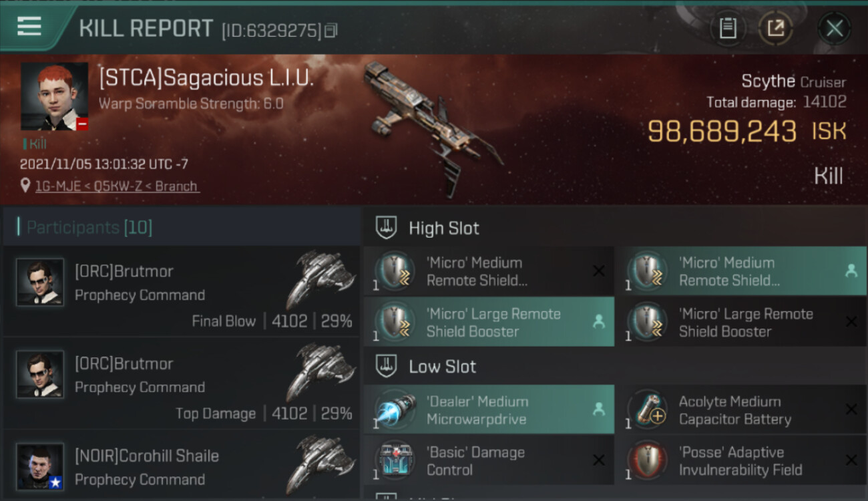Viewport: 868px width, 501px height.
Task: Open Sagacious L.I.U. character portrait
Action: pyautogui.click(x=54, y=96)
